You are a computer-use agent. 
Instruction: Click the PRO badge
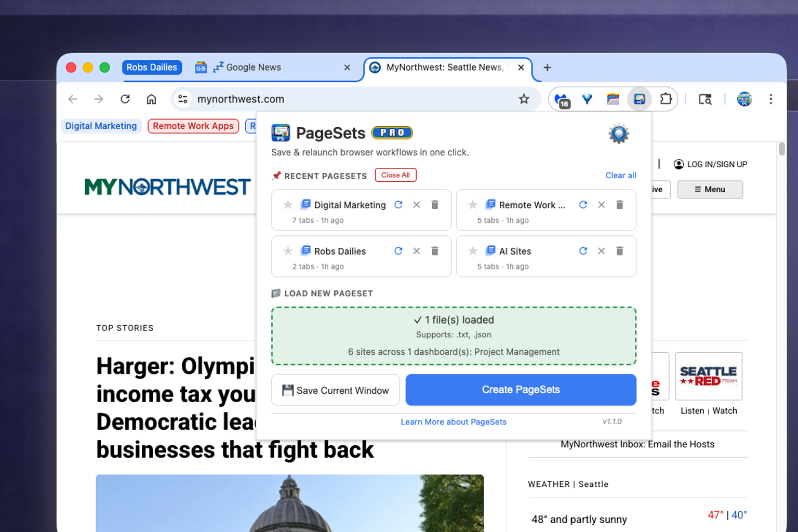pos(392,133)
